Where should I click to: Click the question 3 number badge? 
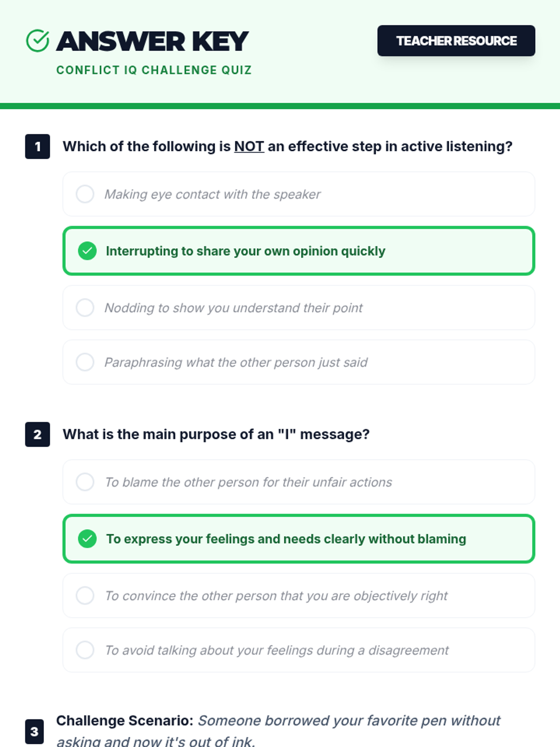(35, 731)
